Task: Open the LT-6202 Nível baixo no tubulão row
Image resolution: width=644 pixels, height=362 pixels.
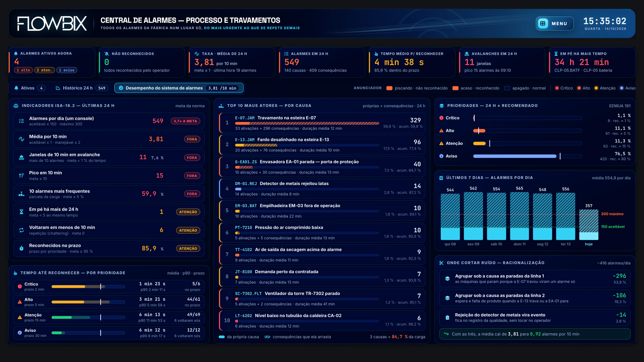Action: point(322,321)
